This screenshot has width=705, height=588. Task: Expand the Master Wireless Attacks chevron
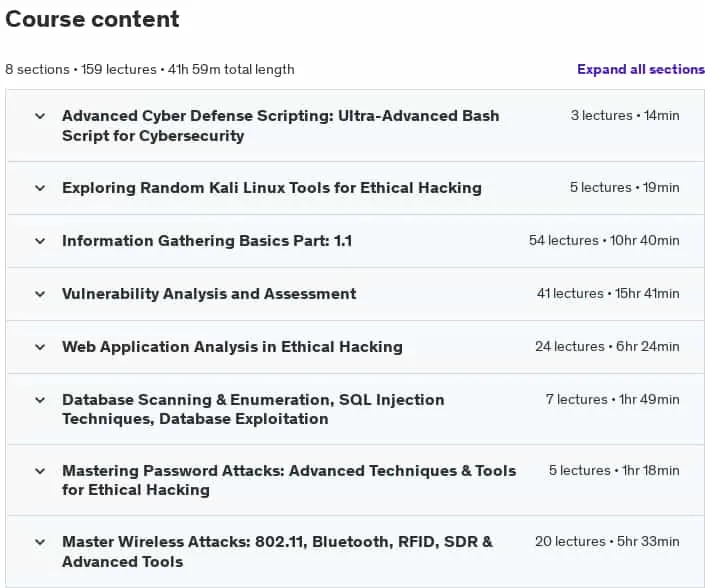40,542
